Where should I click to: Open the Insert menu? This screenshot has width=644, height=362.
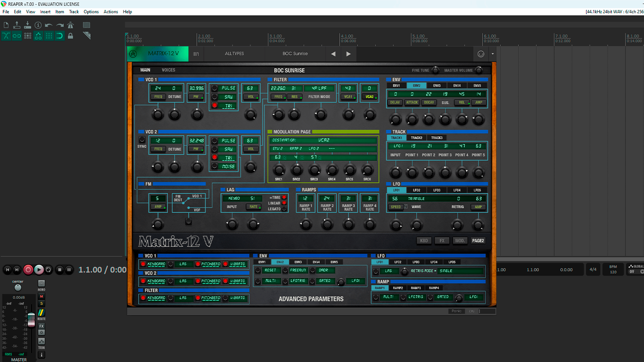(45, 12)
